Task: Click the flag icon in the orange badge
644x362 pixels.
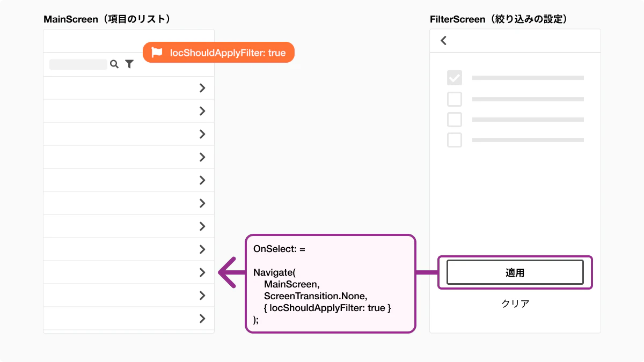Action: click(157, 53)
